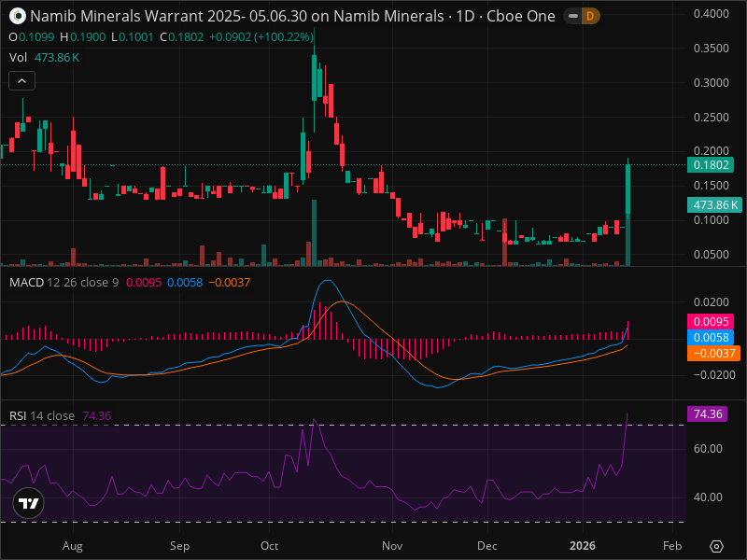Image resolution: width=747 pixels, height=560 pixels.
Task: Click the 0.0200 MACD scale value
Action: coord(712,301)
